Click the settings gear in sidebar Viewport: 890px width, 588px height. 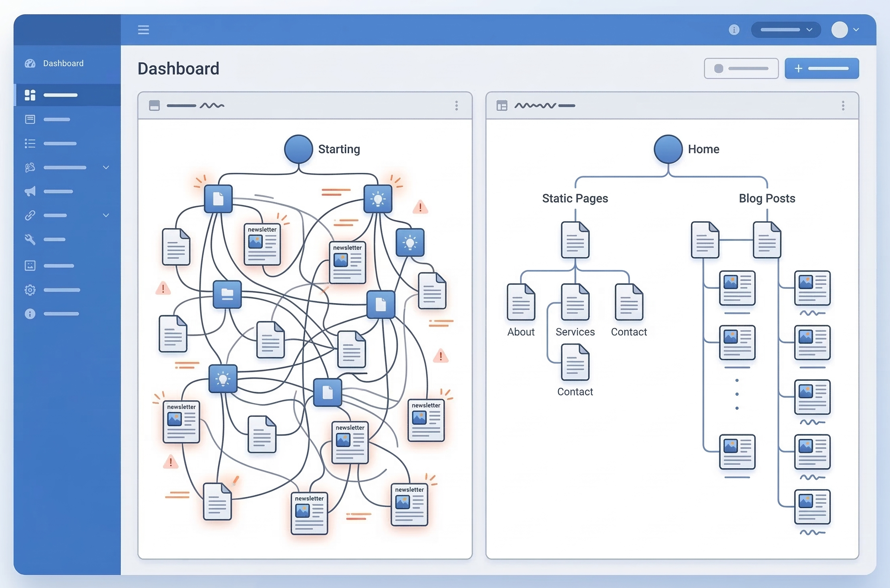click(x=30, y=290)
